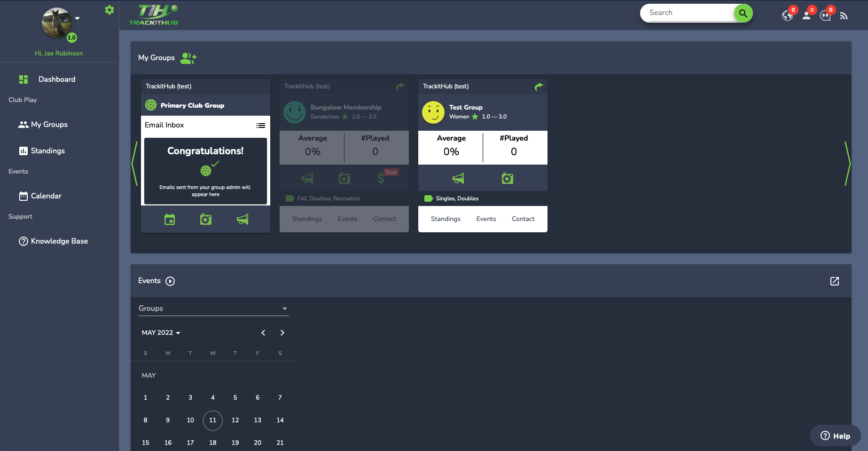This screenshot has width=868, height=451.
Task: Open calendar icon in Primary Club Group
Action: pos(170,219)
